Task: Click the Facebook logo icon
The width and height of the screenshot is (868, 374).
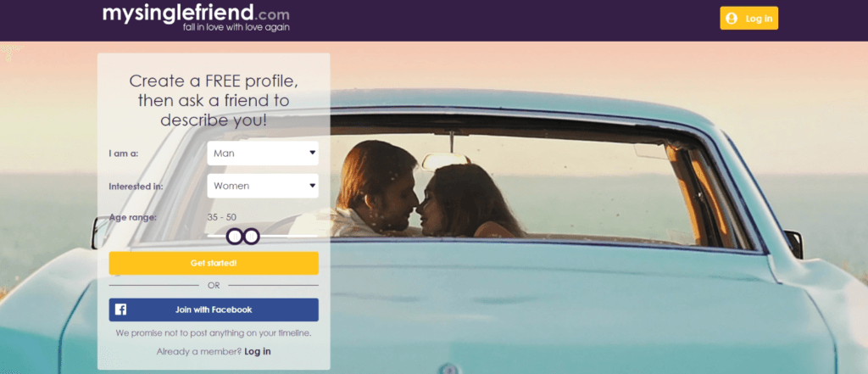Action: [120, 310]
